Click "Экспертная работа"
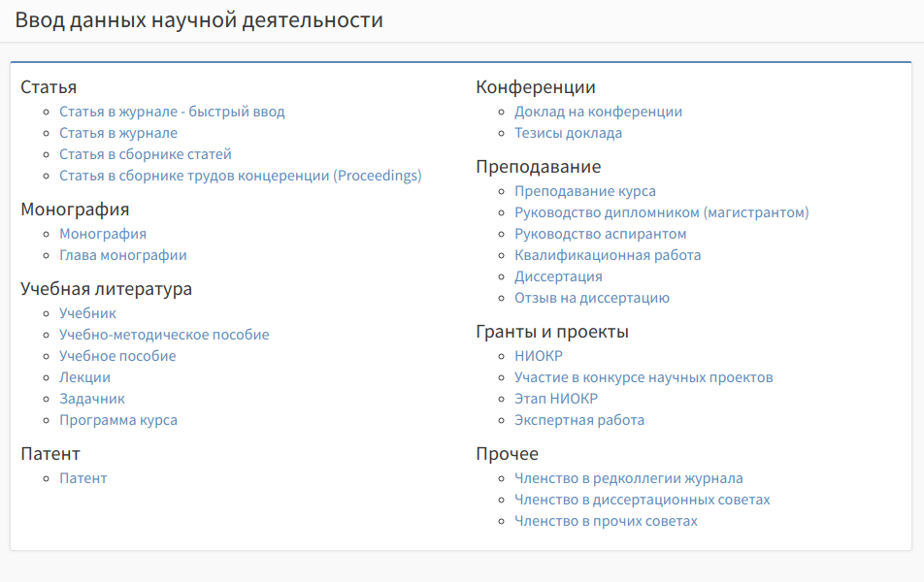924x582 pixels. 579,419
